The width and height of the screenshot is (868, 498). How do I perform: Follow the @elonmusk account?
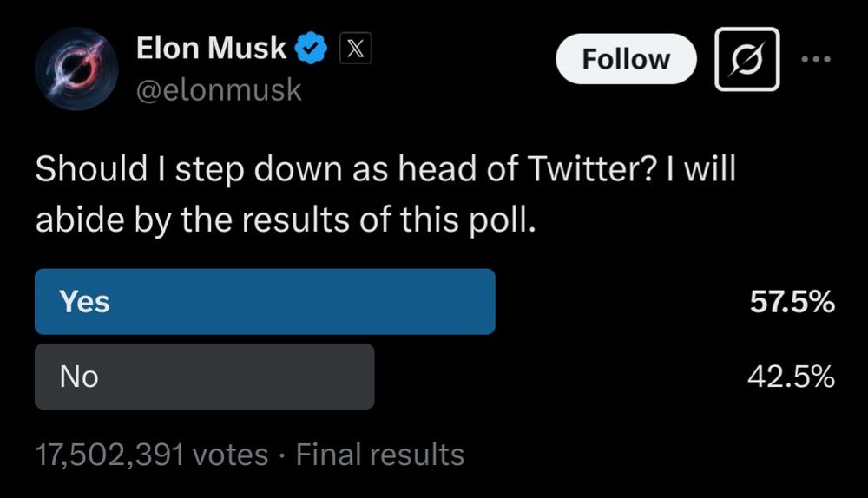point(626,59)
